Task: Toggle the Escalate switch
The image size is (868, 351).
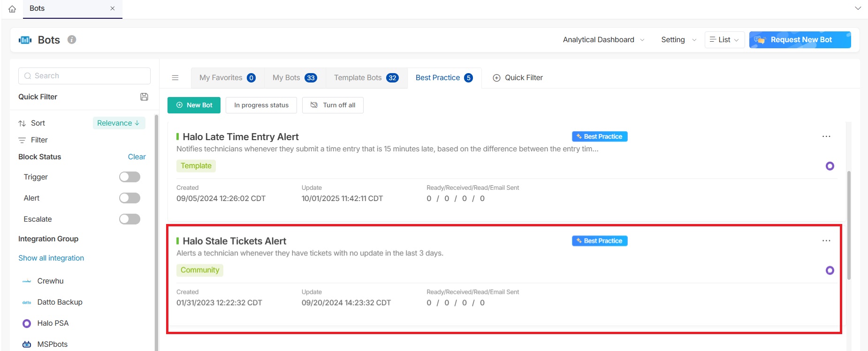Action: tap(129, 219)
